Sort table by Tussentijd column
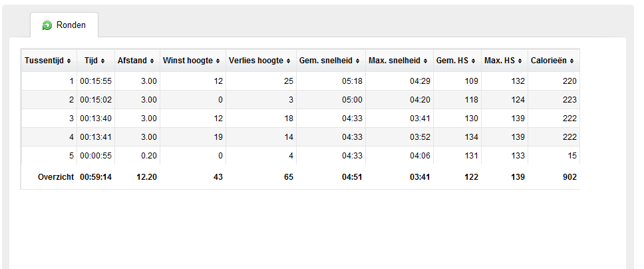The width and height of the screenshot is (644, 269). click(x=49, y=61)
